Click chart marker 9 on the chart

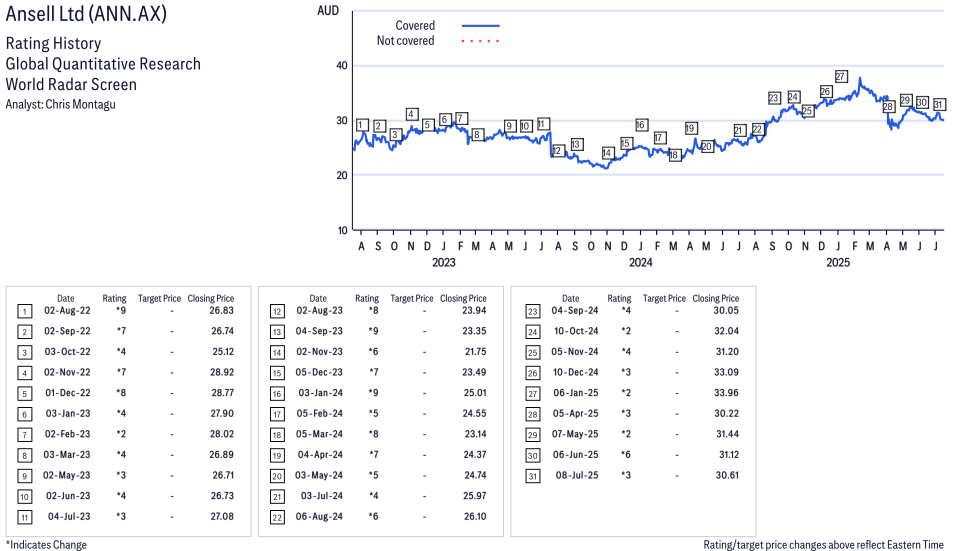(x=510, y=126)
